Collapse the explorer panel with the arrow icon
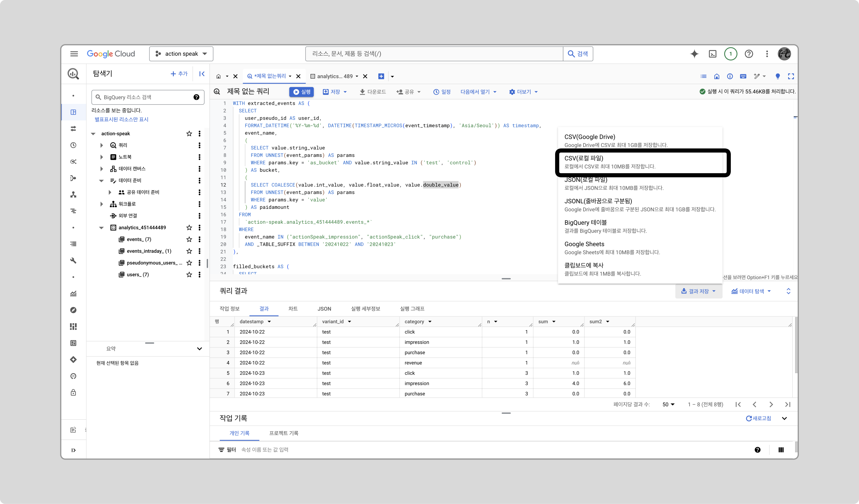859x504 pixels. [x=202, y=74]
